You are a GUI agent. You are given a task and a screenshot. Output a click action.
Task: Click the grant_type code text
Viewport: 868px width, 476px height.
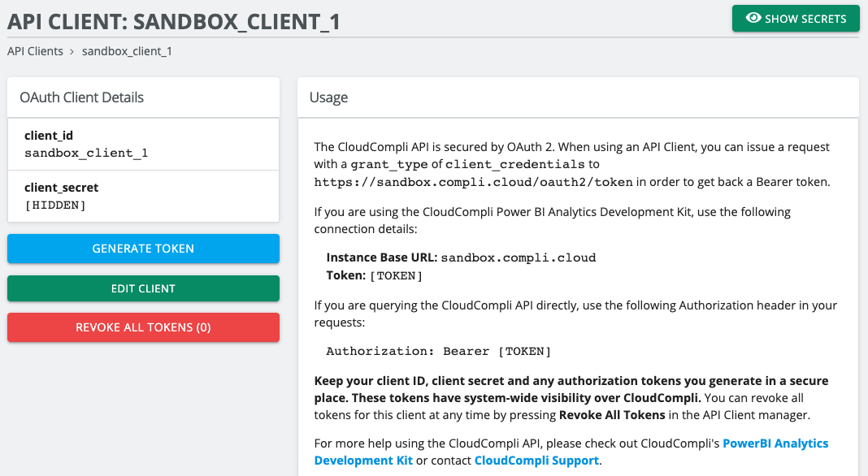(389, 165)
